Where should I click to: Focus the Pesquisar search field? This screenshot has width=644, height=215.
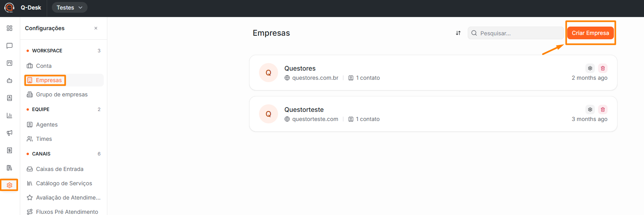coord(516,33)
